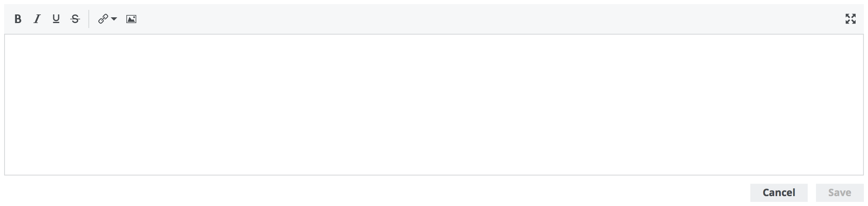Insert an image using the picture icon
Image resolution: width=868 pixels, height=206 pixels.
point(131,19)
